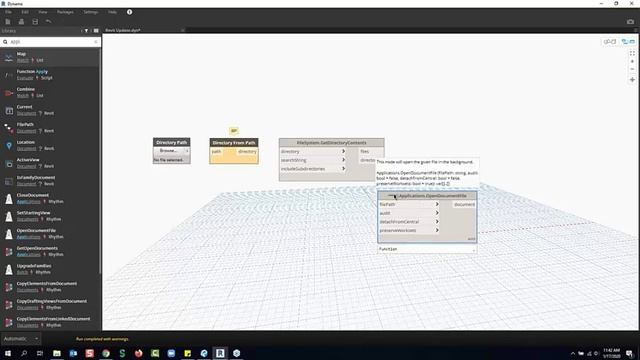Select CopyDraftingViewsFromDocument in library results

(x=50, y=304)
